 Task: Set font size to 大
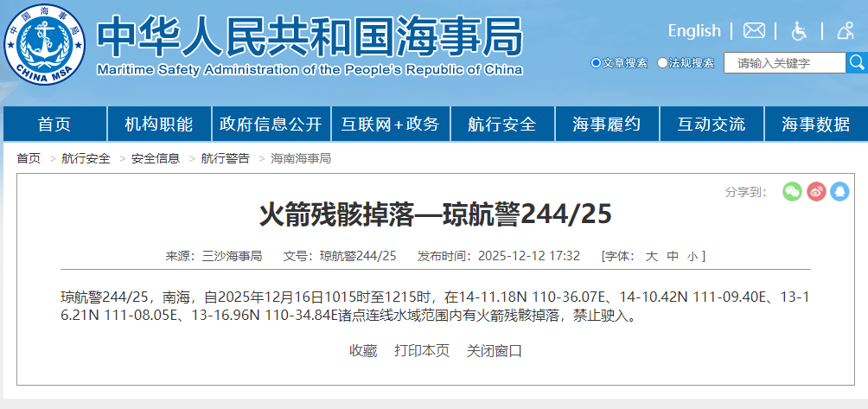tap(652, 256)
